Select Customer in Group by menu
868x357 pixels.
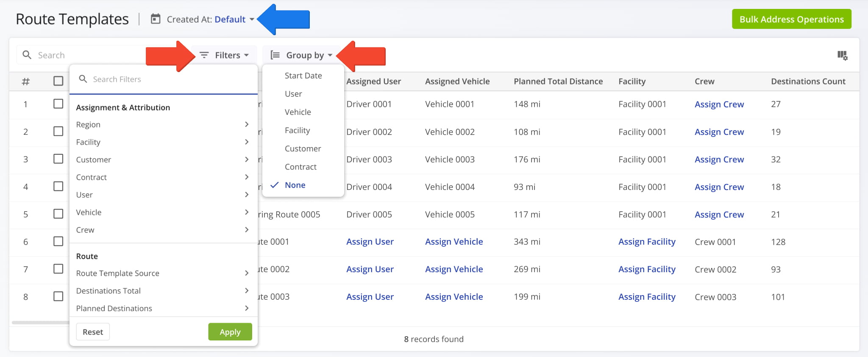tap(303, 148)
